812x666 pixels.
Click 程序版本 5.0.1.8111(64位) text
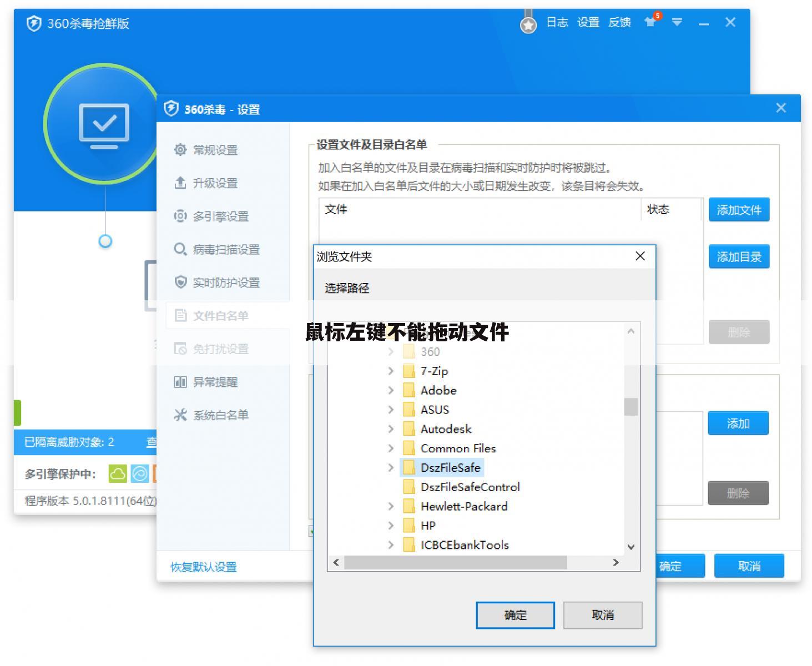(91, 501)
